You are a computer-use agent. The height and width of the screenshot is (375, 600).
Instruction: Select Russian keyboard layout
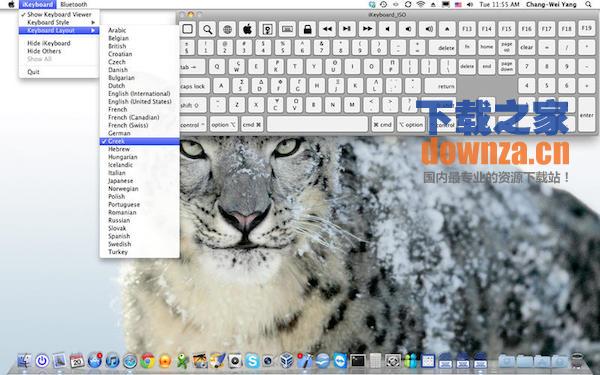click(139, 220)
